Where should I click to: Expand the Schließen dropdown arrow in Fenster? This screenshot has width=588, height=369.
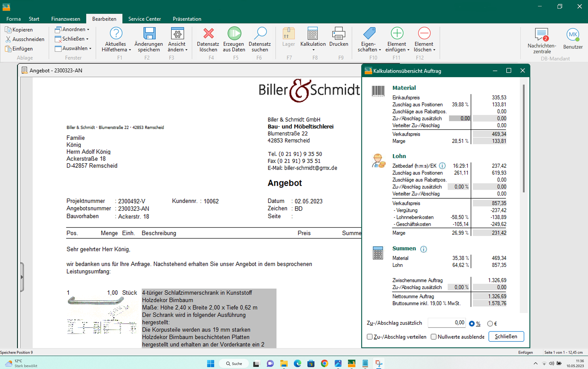87,39
